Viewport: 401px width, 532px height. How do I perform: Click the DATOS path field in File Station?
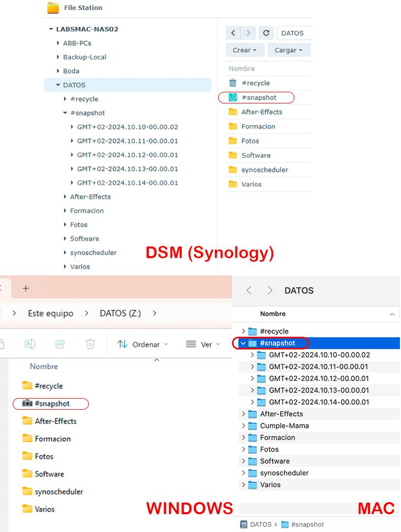[293, 33]
